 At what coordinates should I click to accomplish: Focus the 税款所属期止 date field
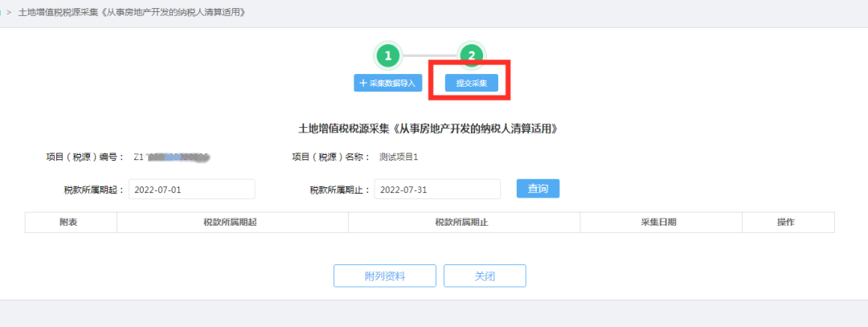point(437,190)
